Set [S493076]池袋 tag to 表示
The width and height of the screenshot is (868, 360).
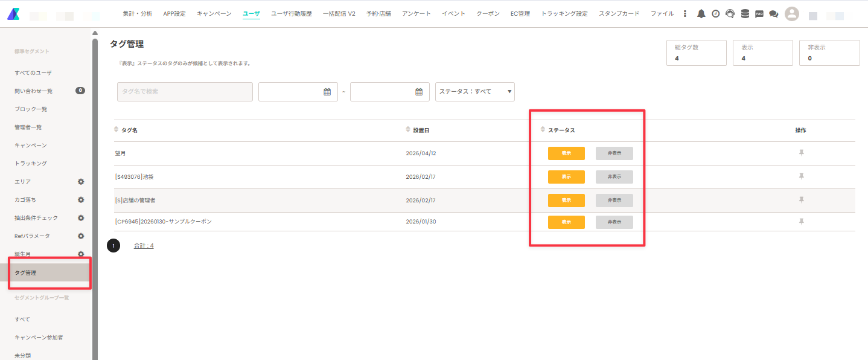pos(566,177)
